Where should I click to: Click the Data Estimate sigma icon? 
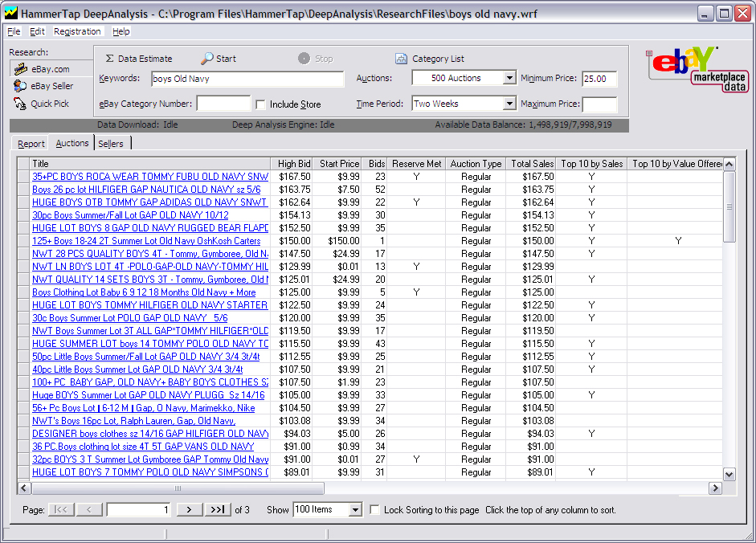pyautogui.click(x=110, y=59)
